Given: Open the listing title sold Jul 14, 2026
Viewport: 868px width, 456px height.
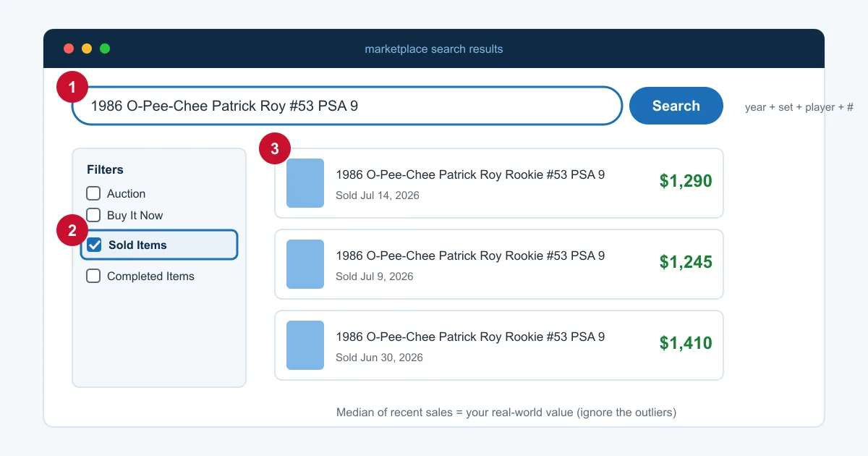Looking at the screenshot, I should point(470,174).
